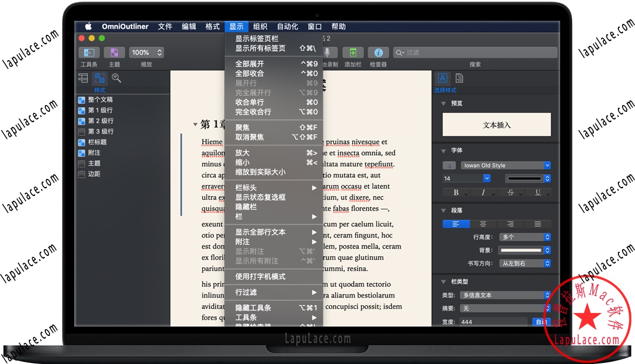Screen dimensions: 635x364
Task: Open the 书写方向 direction dropdown
Action: coord(525,264)
